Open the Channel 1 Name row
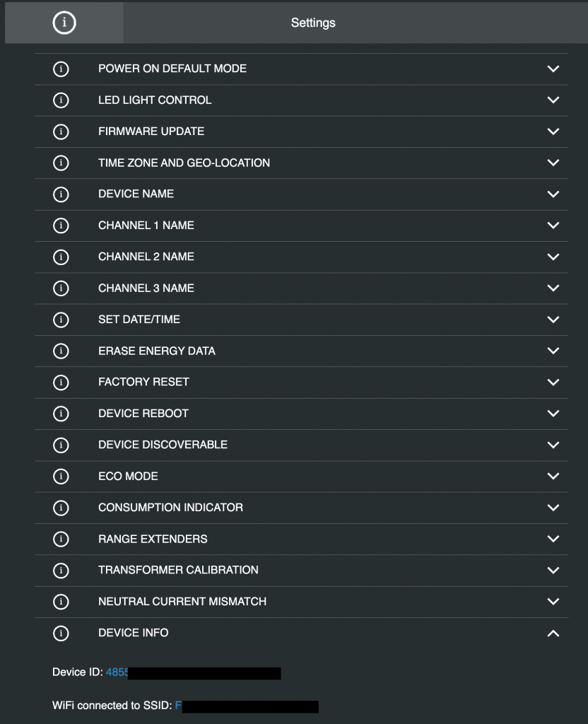Screen dimensions: 588x724 [x=146, y=226]
